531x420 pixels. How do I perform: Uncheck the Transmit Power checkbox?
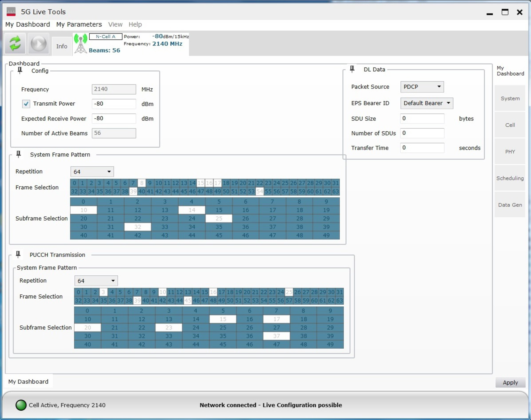(x=26, y=104)
